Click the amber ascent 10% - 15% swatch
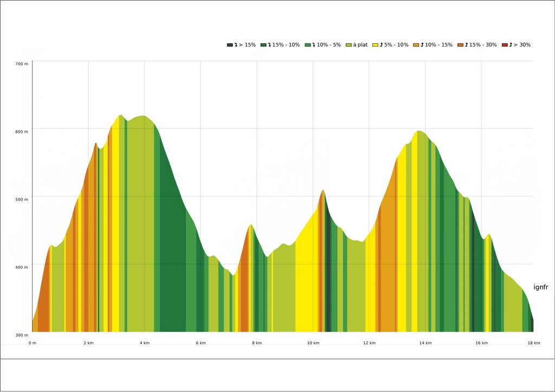Screen dimensions: 555x392 coord(416,45)
